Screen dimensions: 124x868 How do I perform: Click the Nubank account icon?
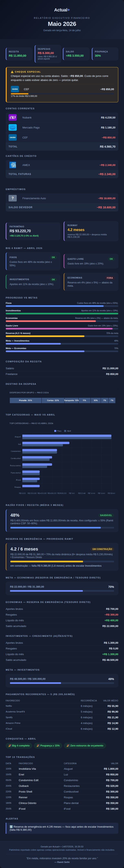pos(12,118)
